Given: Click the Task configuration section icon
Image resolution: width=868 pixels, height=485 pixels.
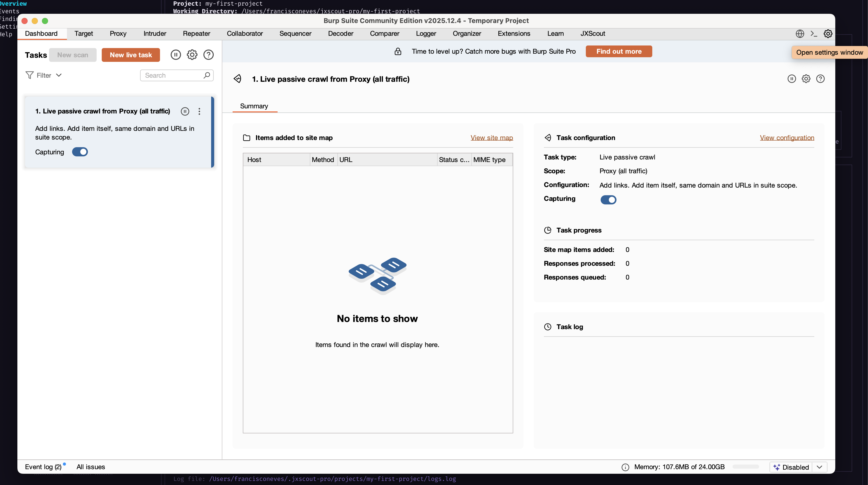Looking at the screenshot, I should coord(548,138).
